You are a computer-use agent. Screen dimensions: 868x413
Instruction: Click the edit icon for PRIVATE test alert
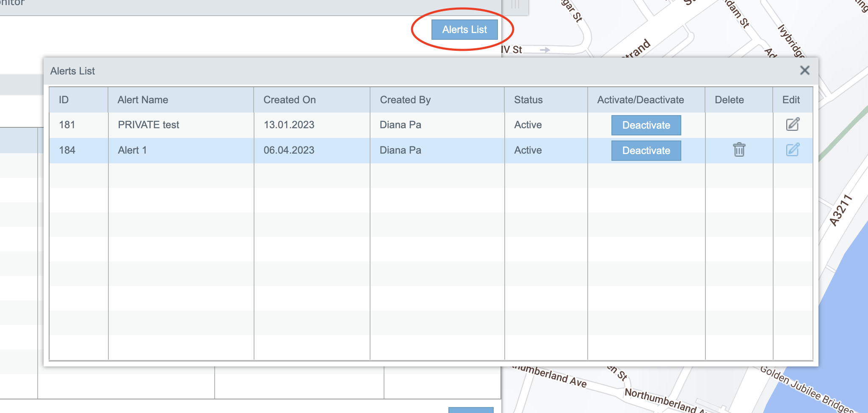click(792, 124)
